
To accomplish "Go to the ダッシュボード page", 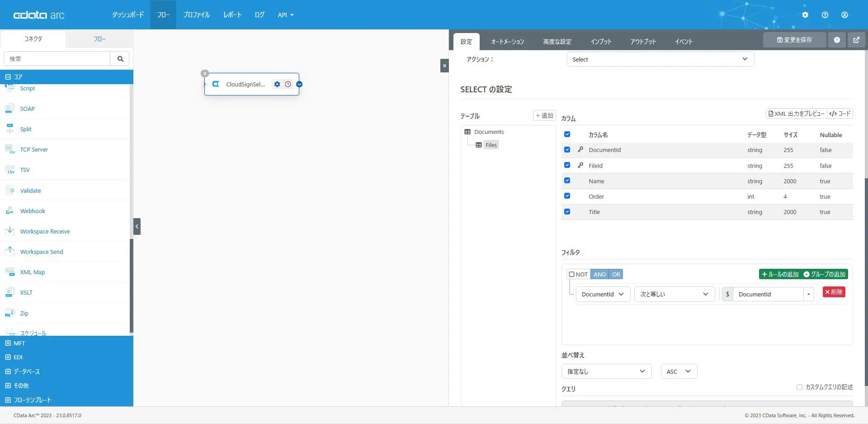I will coord(128,15).
